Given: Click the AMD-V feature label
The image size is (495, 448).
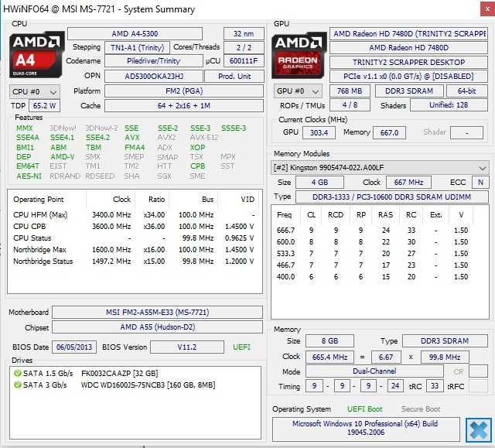Looking at the screenshot, I should (63, 157).
